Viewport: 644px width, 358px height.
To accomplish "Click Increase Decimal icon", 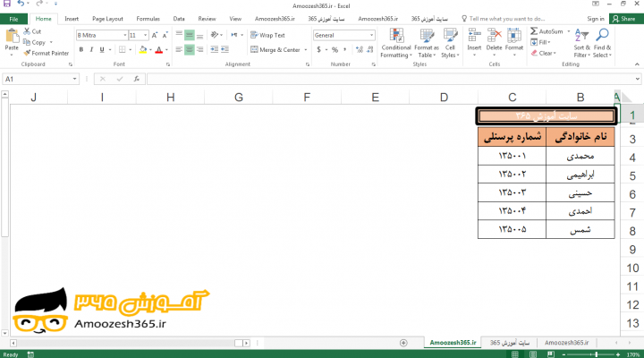I will tap(360, 50).
